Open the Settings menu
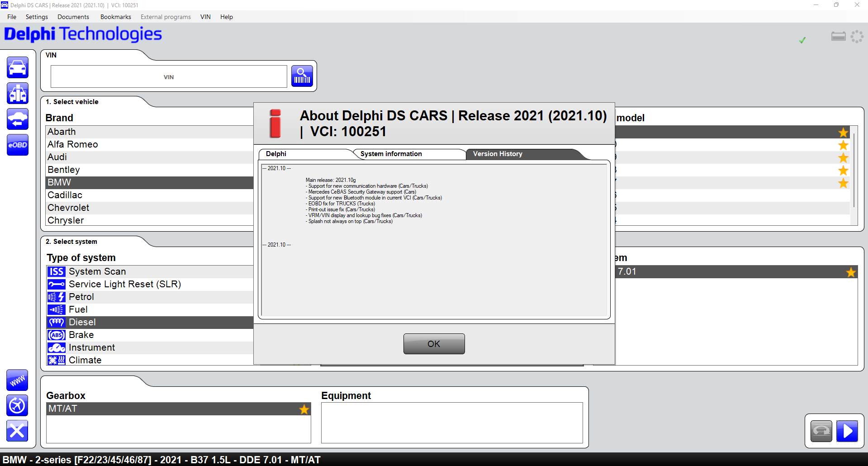Image resolution: width=868 pixels, height=466 pixels. pos(37,17)
